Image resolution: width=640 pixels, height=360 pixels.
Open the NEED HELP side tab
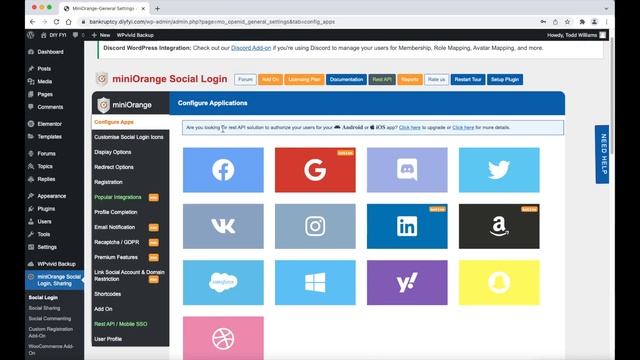click(602, 154)
